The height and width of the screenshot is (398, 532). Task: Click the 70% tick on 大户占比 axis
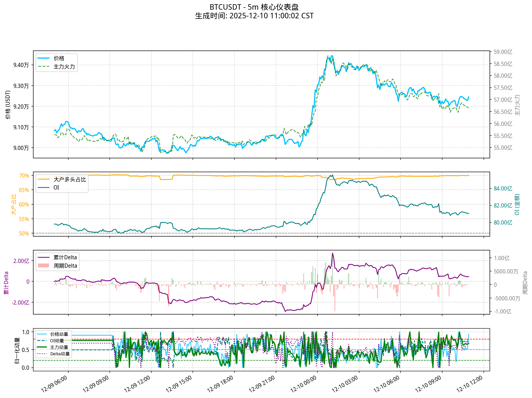(24, 176)
